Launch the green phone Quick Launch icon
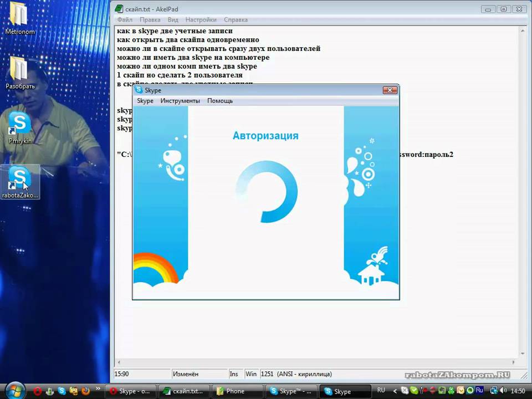The height and width of the screenshot is (399, 532). pyautogui.click(x=49, y=391)
